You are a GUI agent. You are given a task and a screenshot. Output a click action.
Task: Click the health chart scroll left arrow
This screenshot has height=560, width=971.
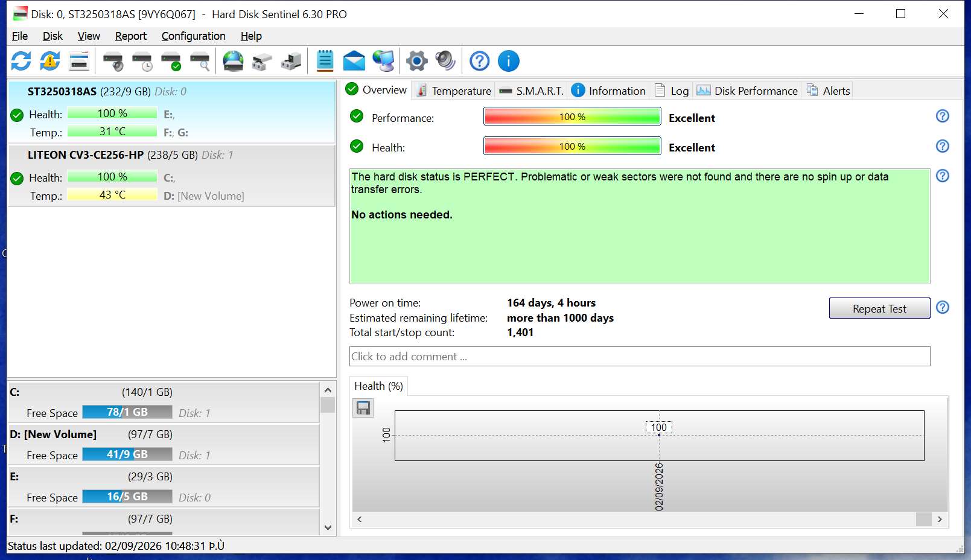360,519
